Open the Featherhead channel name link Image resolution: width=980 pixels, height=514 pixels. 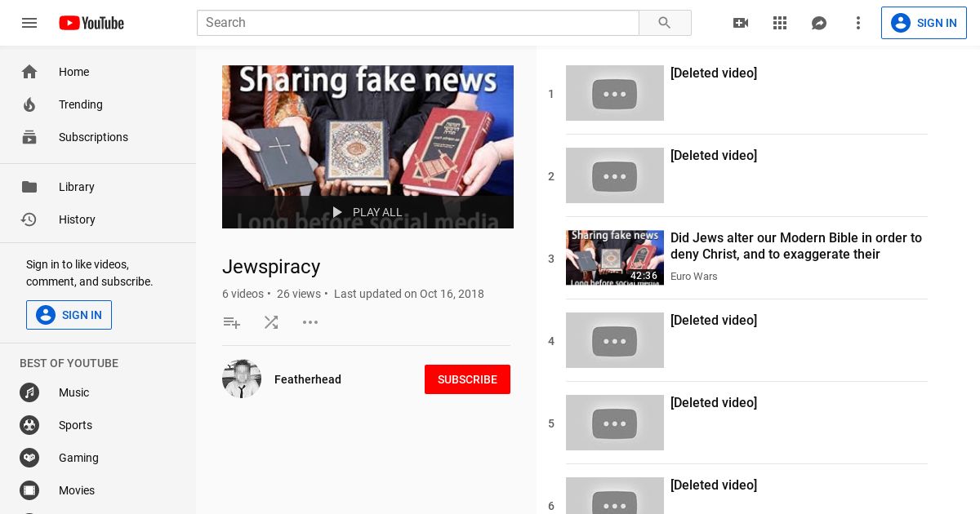(x=308, y=379)
